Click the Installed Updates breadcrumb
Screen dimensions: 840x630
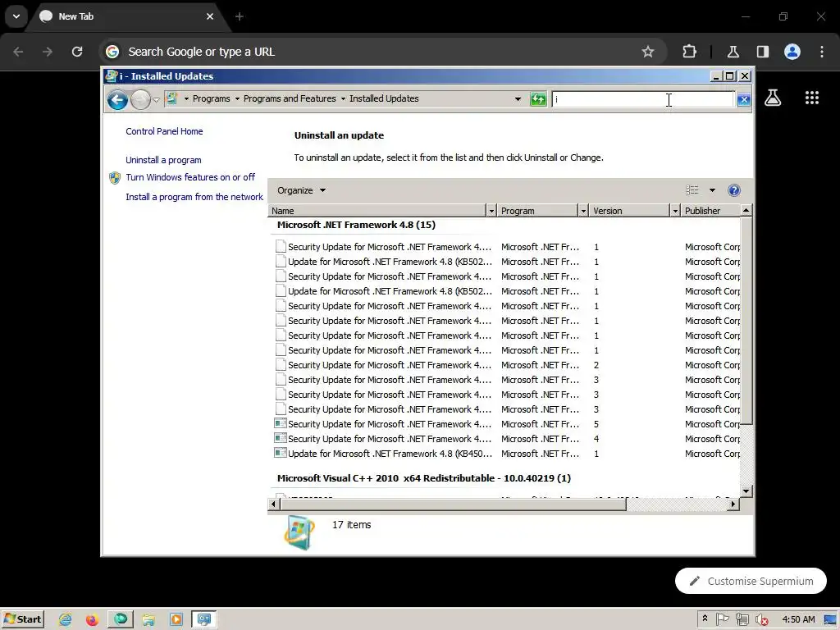(x=384, y=98)
